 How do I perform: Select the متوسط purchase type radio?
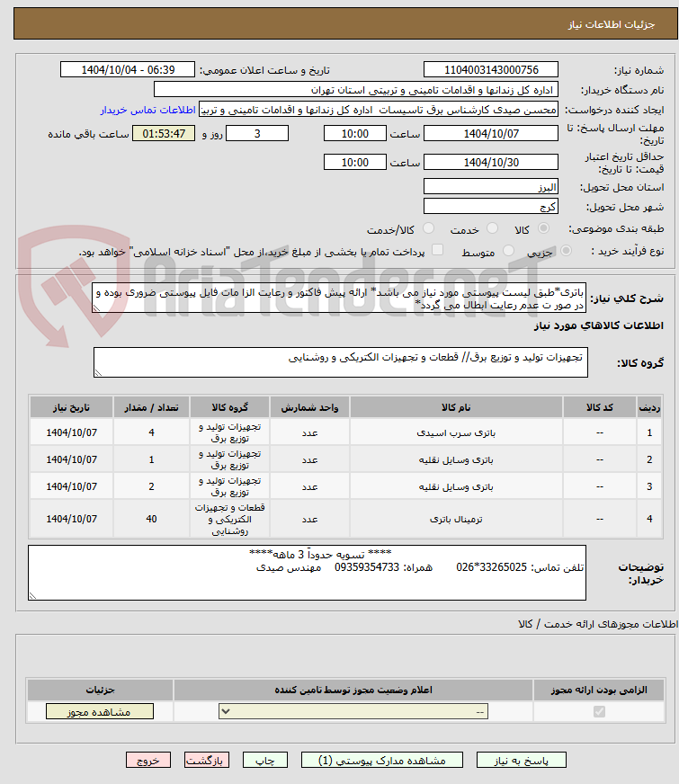[508, 251]
